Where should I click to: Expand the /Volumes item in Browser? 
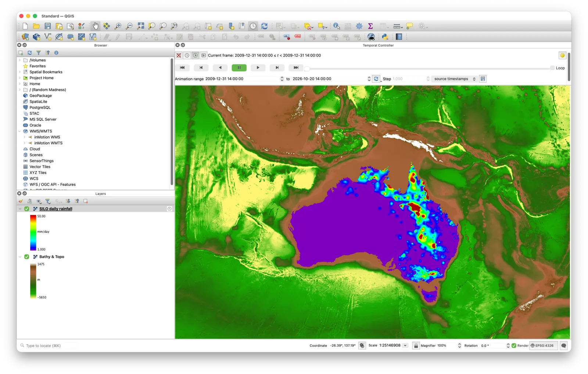pyautogui.click(x=20, y=60)
